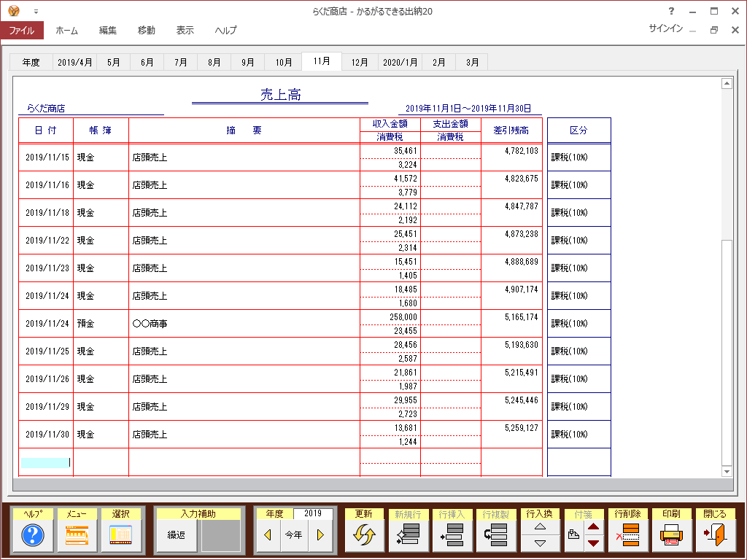The image size is (747, 560).
Task: Open the ヘルプ menu in menu bar
Action: coord(225,30)
